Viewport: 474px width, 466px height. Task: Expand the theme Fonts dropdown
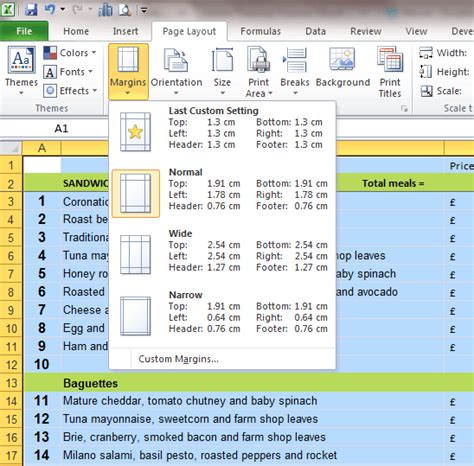(x=68, y=72)
